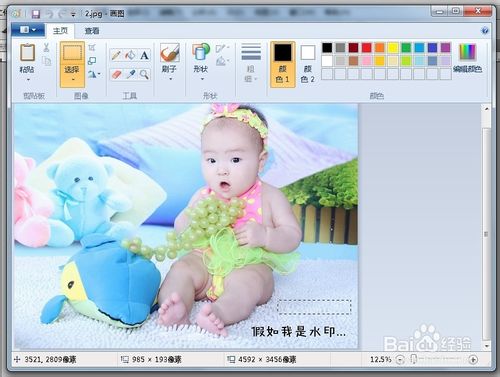Pick the yellow color swatch

393,48
